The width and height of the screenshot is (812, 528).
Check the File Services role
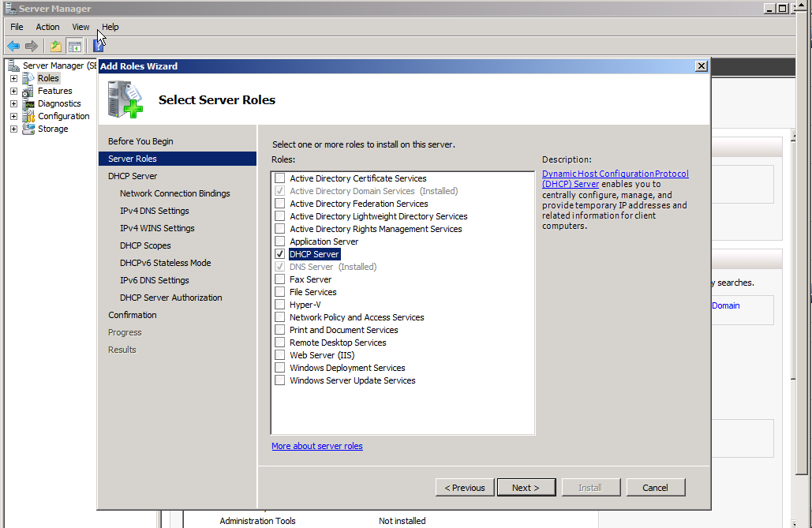pos(279,292)
